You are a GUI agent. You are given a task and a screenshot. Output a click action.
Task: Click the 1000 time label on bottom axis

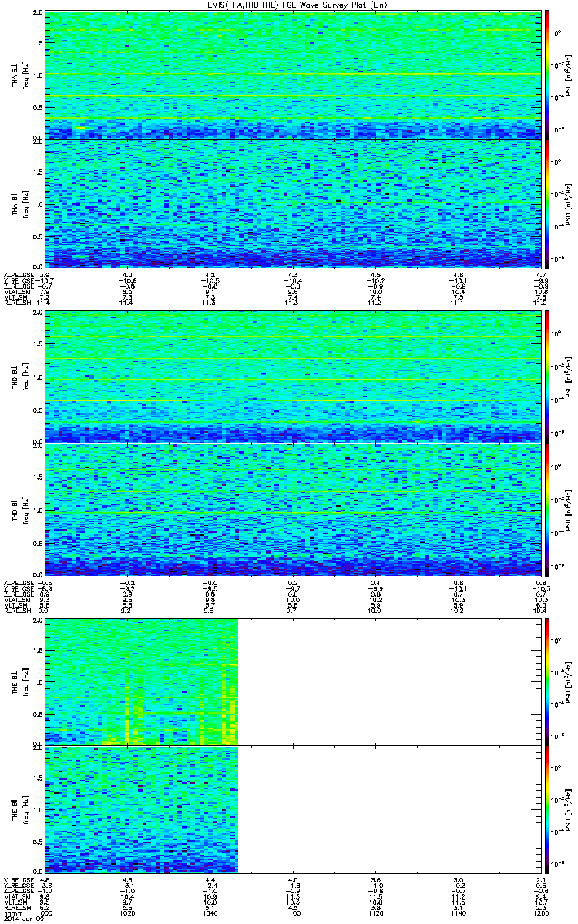[x=45, y=912]
